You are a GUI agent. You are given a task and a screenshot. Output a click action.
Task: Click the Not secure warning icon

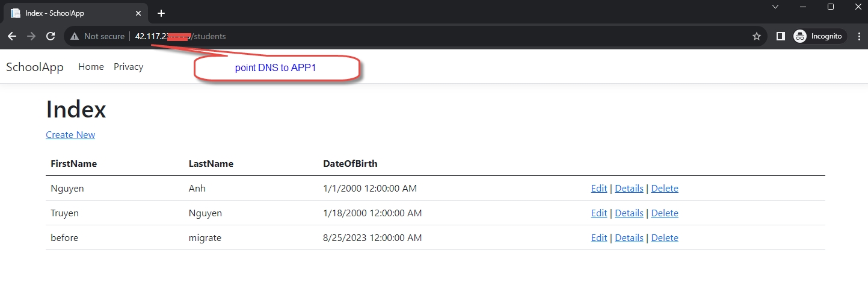(x=75, y=36)
